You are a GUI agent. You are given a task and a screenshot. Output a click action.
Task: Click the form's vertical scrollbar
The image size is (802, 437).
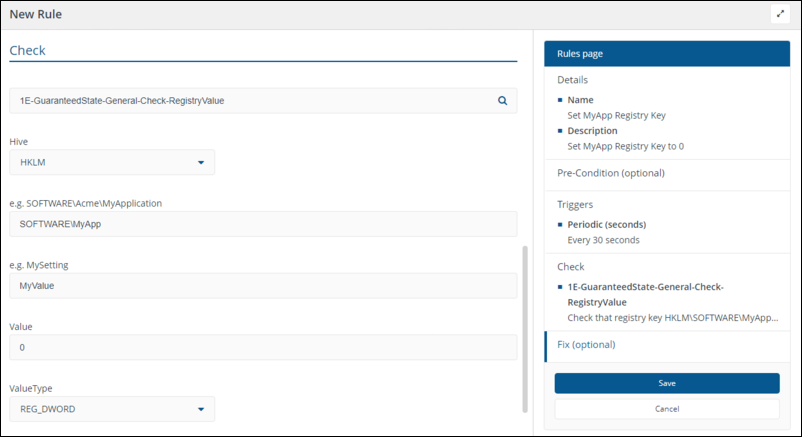click(525, 328)
